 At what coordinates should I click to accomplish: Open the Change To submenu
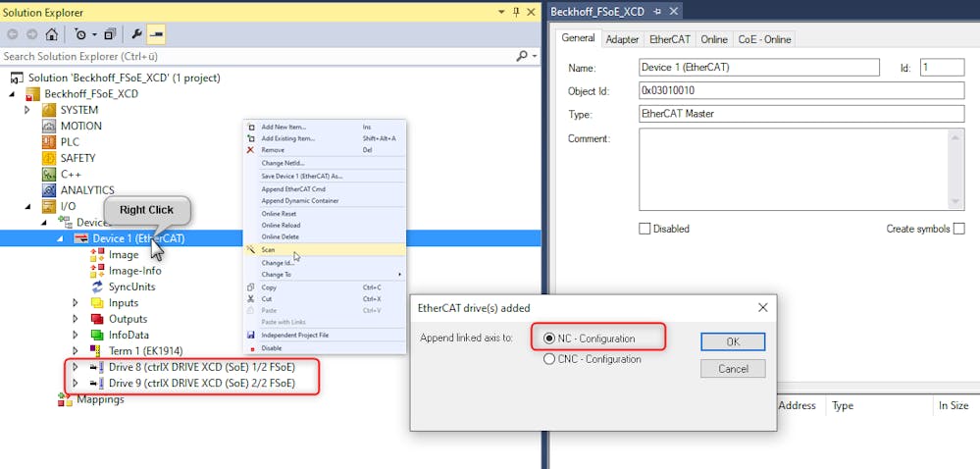point(325,275)
